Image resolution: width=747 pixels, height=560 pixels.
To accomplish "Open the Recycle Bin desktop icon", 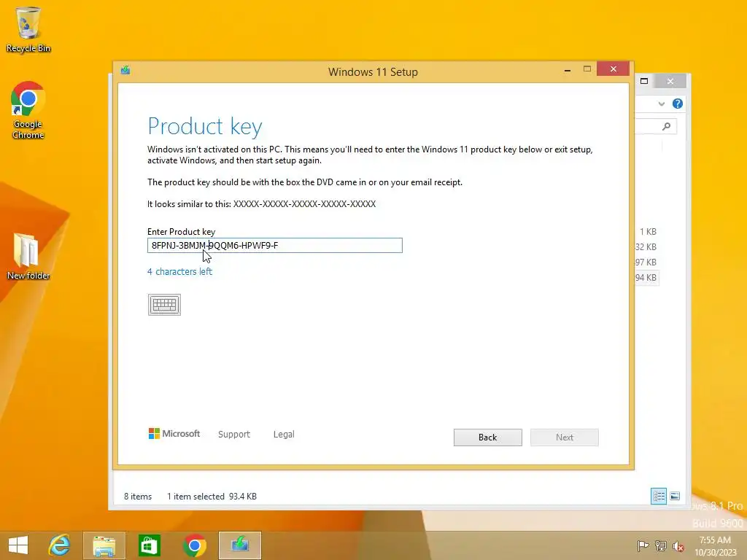I will pos(28,29).
